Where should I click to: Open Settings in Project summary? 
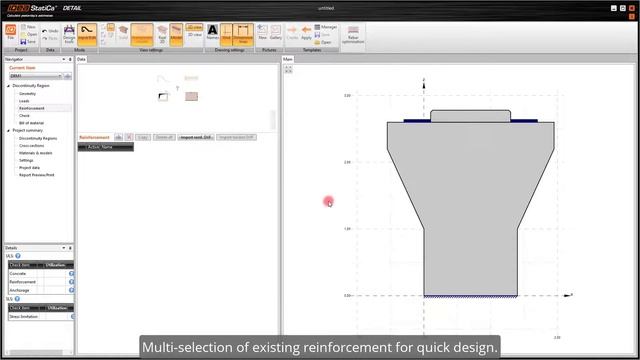pos(26,160)
